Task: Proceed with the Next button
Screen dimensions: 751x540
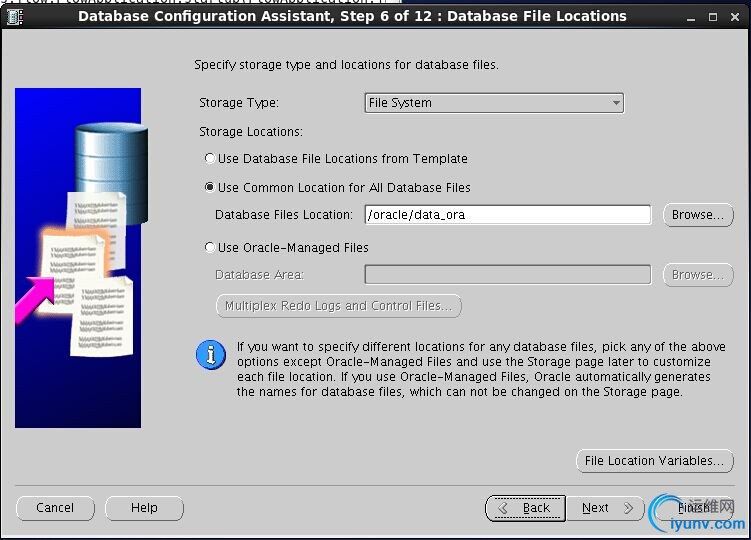Action: (606, 508)
